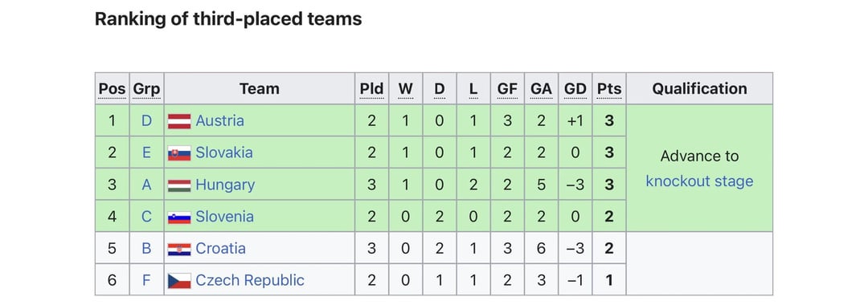Click the Pos column header
This screenshot has width=868, height=305.
coord(113,89)
